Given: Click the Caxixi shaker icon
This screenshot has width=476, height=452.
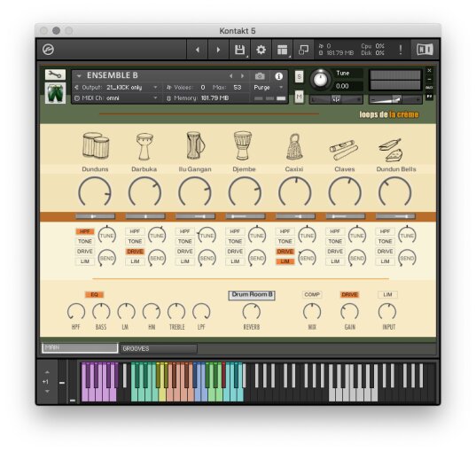Looking at the screenshot, I should [294, 147].
